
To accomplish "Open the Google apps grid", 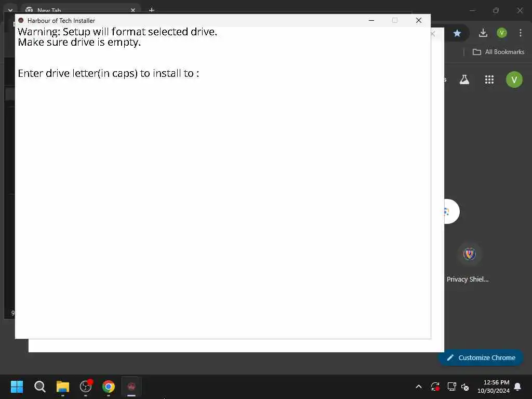I will coord(489,79).
